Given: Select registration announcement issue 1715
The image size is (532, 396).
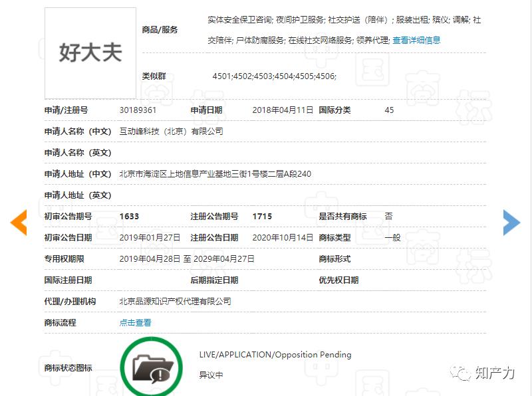Looking at the screenshot, I should tap(262, 217).
